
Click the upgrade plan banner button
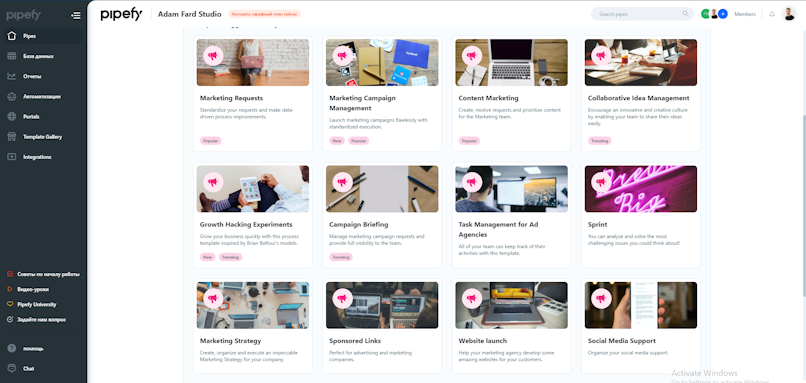pos(264,14)
